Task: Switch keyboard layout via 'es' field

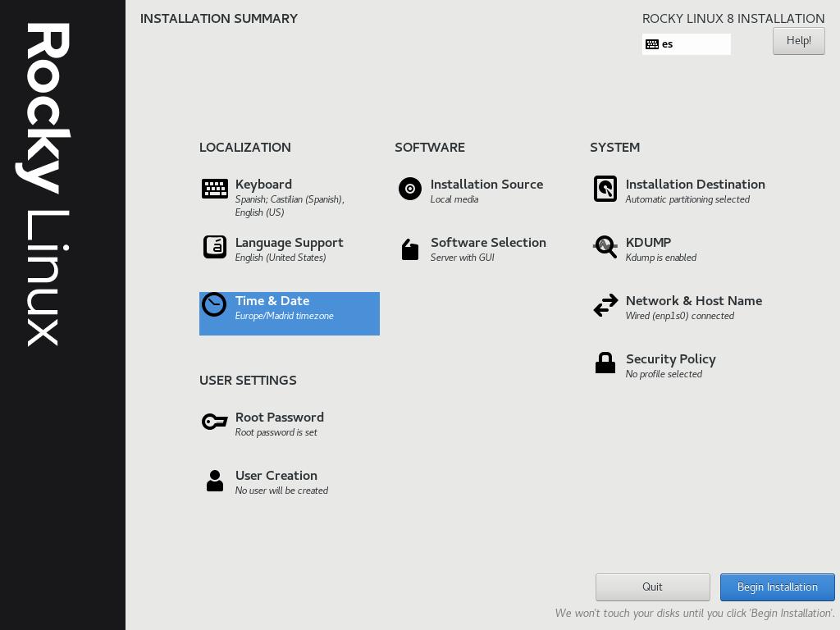Action: point(687,44)
